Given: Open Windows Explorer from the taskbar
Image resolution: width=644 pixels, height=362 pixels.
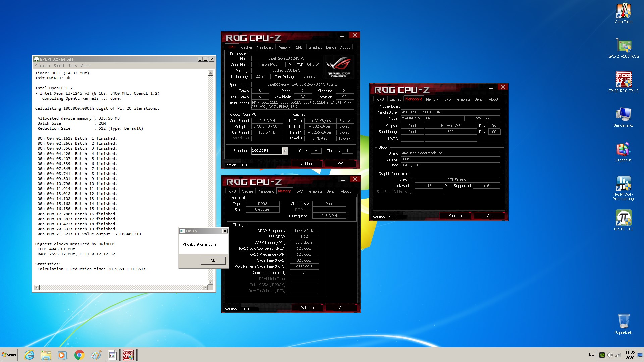Looking at the screenshot, I should coord(46,355).
